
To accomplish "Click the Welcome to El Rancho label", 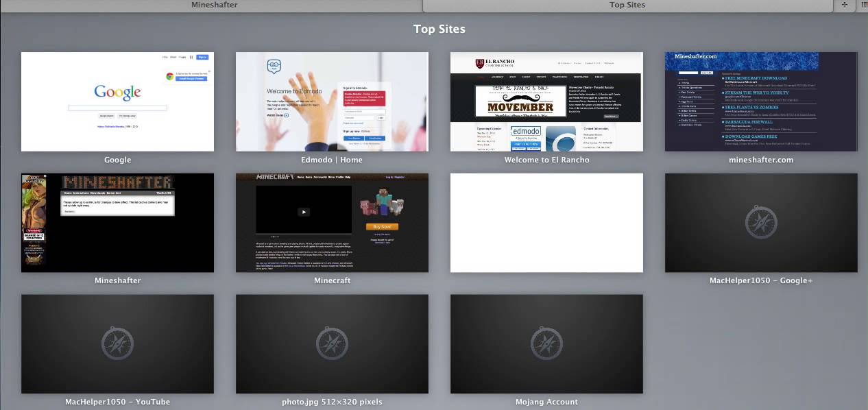I will pyautogui.click(x=546, y=160).
